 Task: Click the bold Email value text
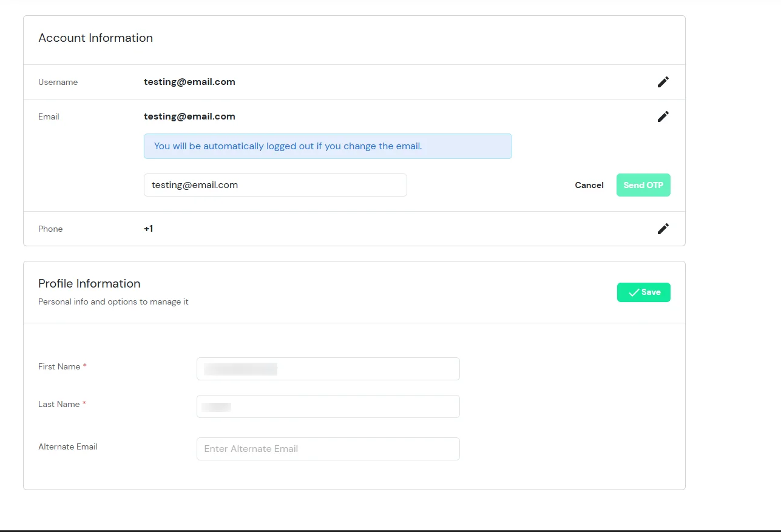(x=189, y=116)
